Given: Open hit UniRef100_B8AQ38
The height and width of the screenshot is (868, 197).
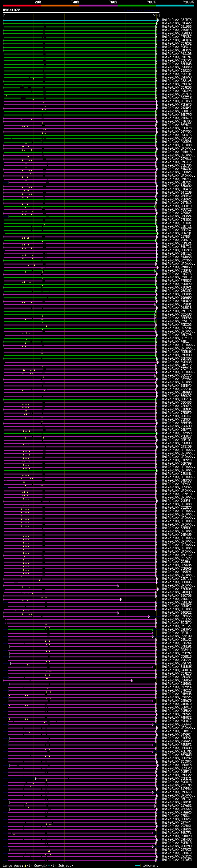Looking at the screenshot, I should [x=177, y=33].
